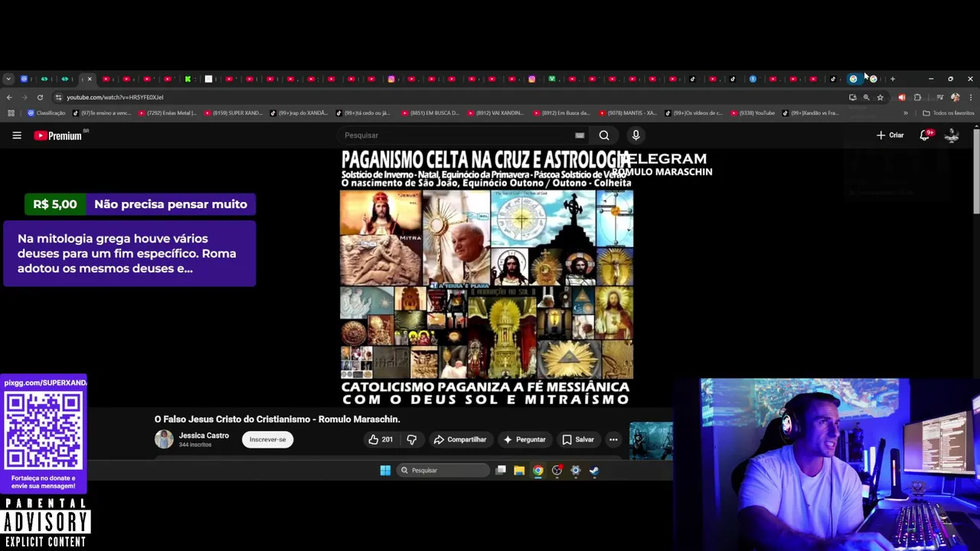Open the '(7292) Enéas Metal' bookmark
Image resolution: width=980 pixels, height=551 pixels.
pyautogui.click(x=167, y=113)
